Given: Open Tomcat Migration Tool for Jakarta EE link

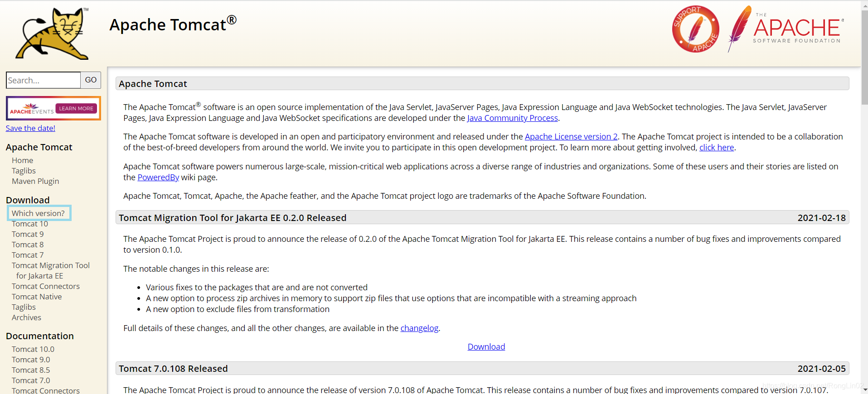Looking at the screenshot, I should coord(51,270).
